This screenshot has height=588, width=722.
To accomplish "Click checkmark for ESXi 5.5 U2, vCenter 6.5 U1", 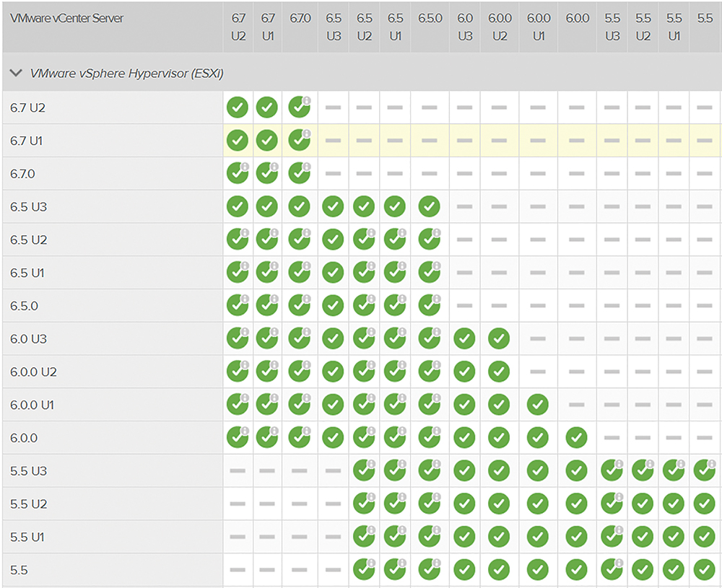I will tap(395, 504).
